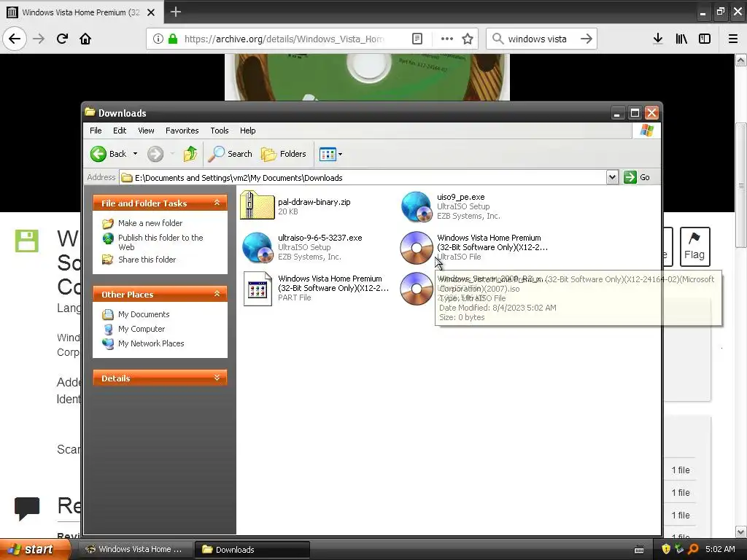
Task: Click the security shield tray icon
Action: 666,549
